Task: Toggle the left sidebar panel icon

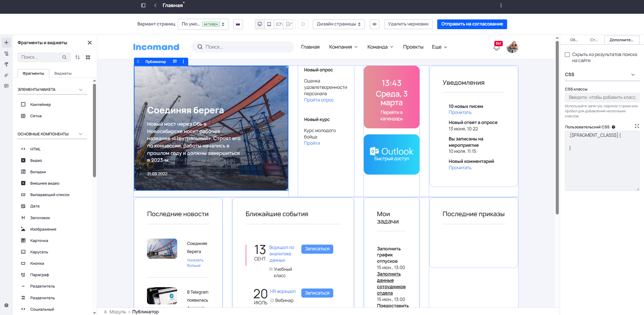Action: click(x=143, y=5)
